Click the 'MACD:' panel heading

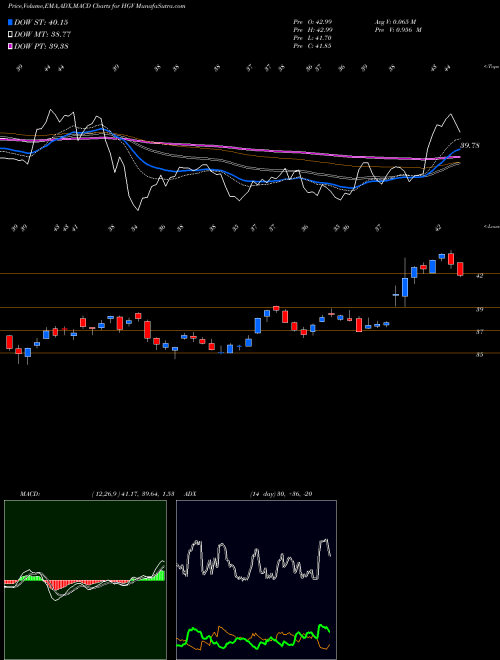pos(29,494)
